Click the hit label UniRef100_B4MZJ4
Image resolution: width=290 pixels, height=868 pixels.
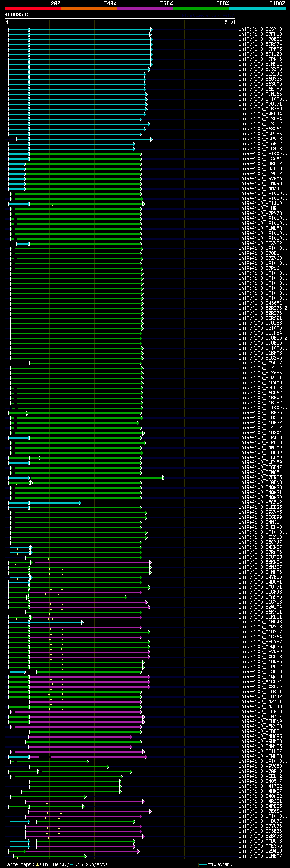click(260, 189)
